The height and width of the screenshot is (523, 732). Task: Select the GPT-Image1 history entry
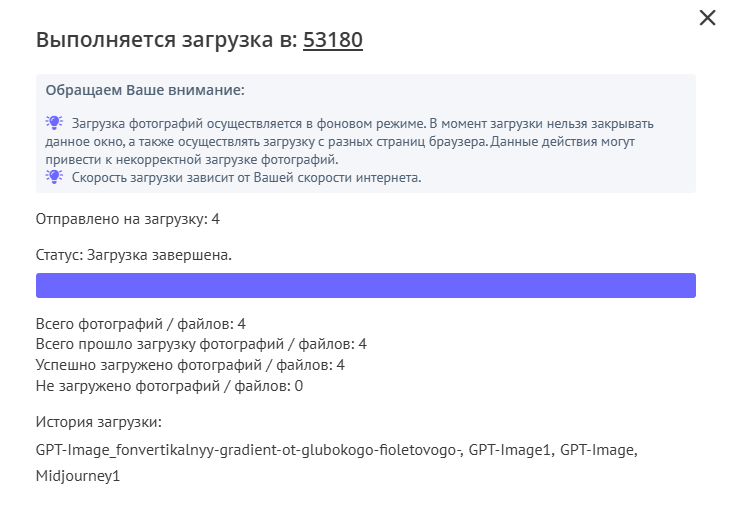pos(509,451)
